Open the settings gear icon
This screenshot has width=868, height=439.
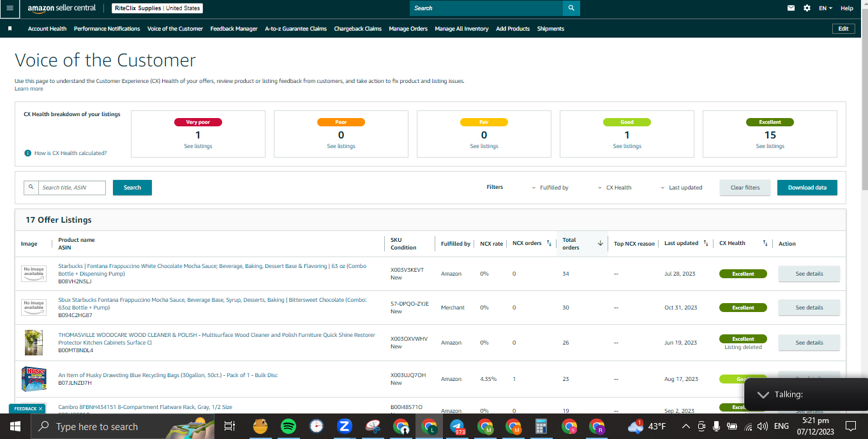tap(807, 8)
